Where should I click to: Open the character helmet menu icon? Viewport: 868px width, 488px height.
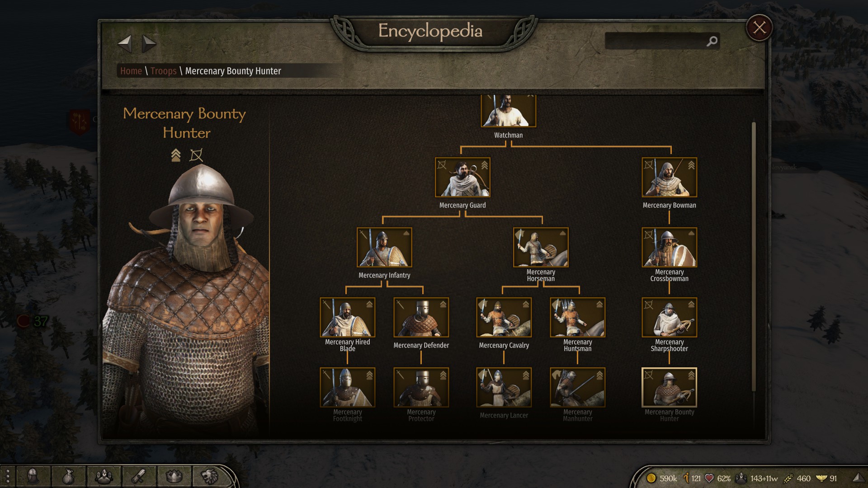(x=33, y=476)
